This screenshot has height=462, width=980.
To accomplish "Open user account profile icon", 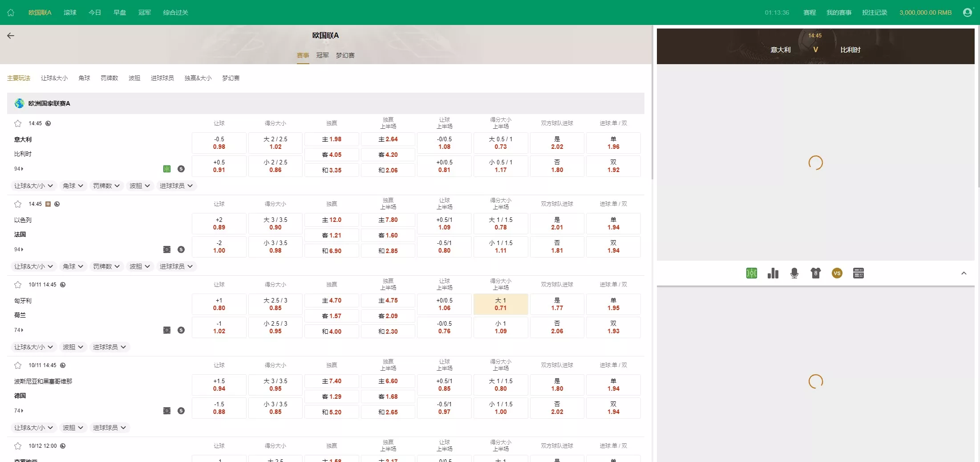I will pos(967,12).
